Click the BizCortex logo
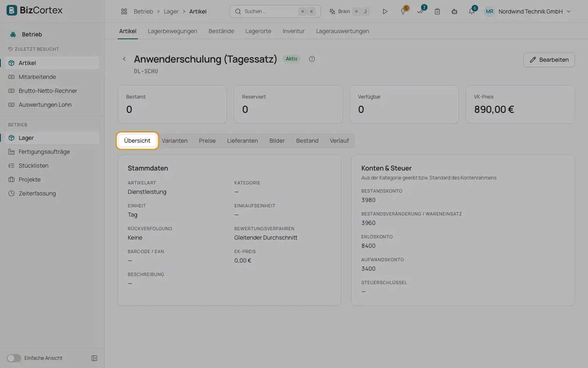The height and width of the screenshot is (368, 588). [35, 10]
